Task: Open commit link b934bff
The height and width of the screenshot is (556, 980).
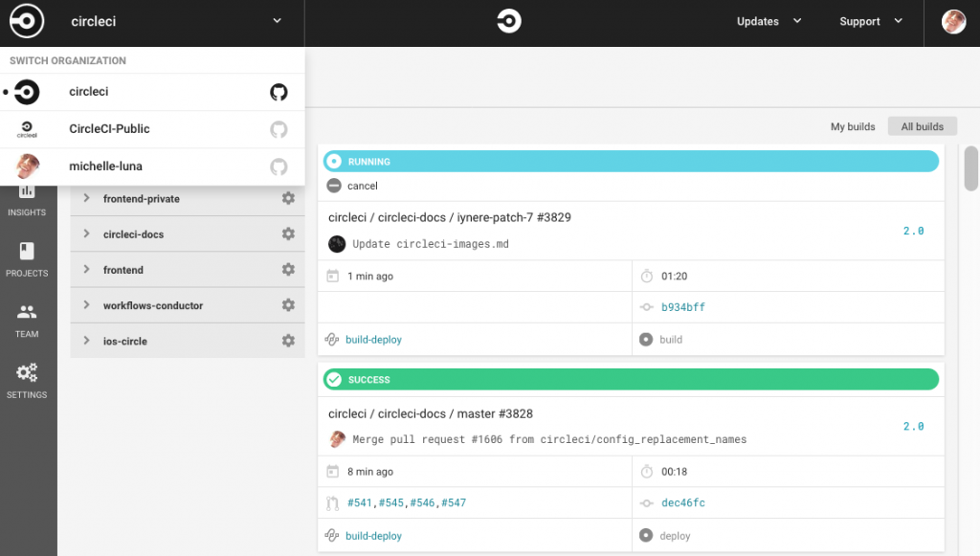Action: point(683,307)
